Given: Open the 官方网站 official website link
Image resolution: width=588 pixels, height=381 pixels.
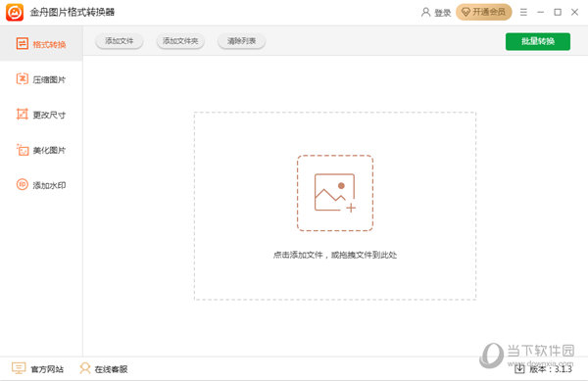Looking at the screenshot, I should click(37, 368).
